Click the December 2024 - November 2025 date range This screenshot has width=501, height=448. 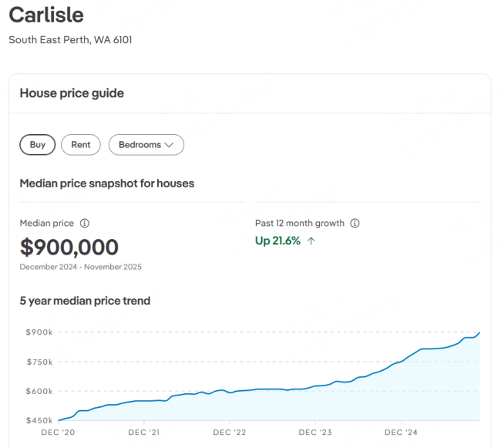tap(81, 267)
